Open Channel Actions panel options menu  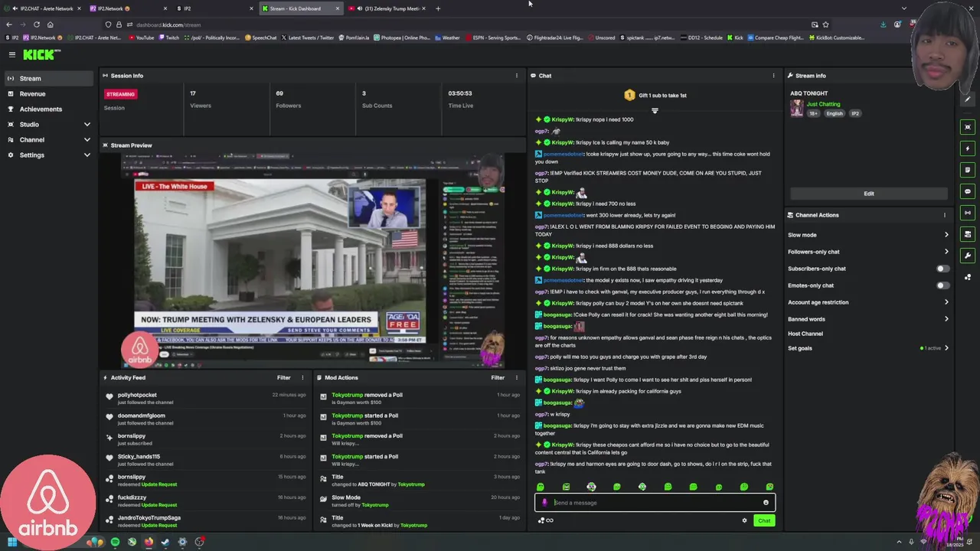click(x=944, y=215)
